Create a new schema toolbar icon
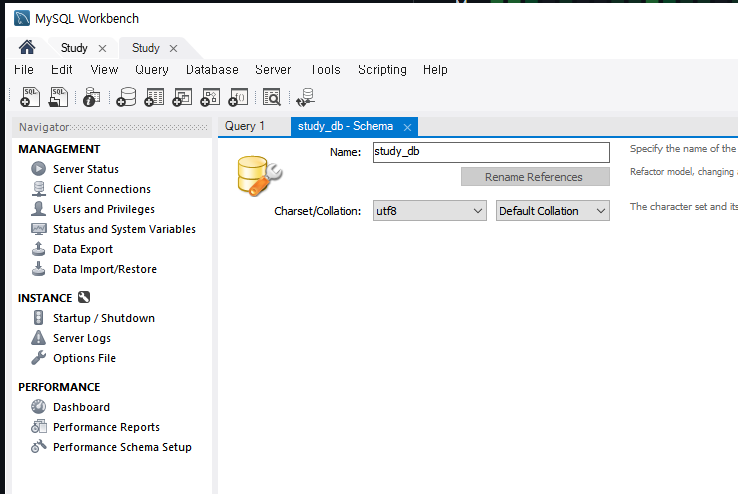 pyautogui.click(x=126, y=97)
